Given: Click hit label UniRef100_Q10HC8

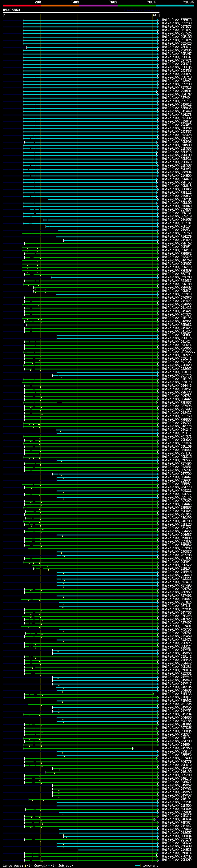Looking at the screenshot, I should tap(176, 850).
